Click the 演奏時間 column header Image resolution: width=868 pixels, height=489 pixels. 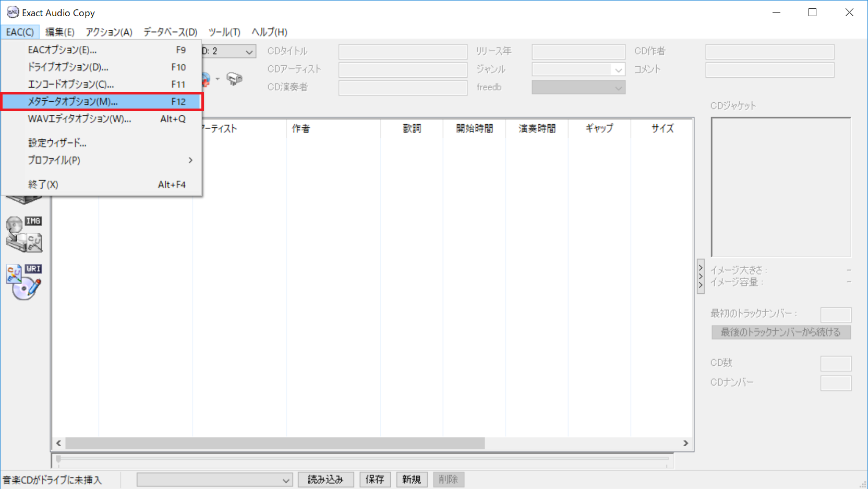[537, 128]
